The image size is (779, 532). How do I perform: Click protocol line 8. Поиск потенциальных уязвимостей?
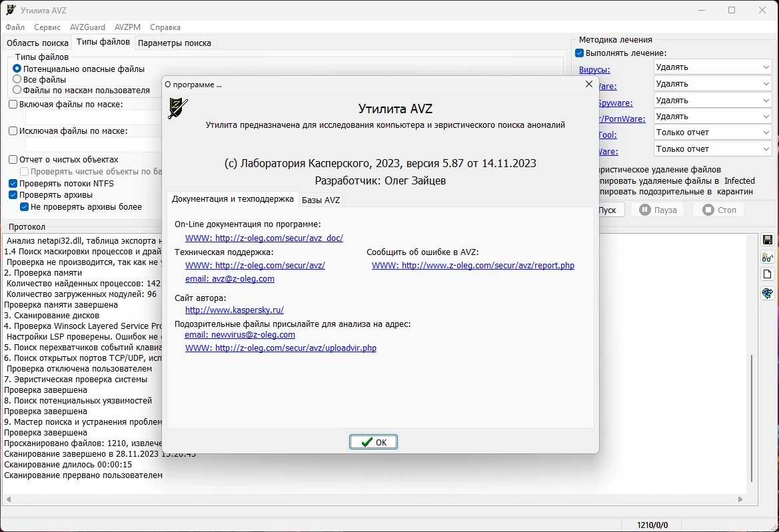[x=78, y=400]
